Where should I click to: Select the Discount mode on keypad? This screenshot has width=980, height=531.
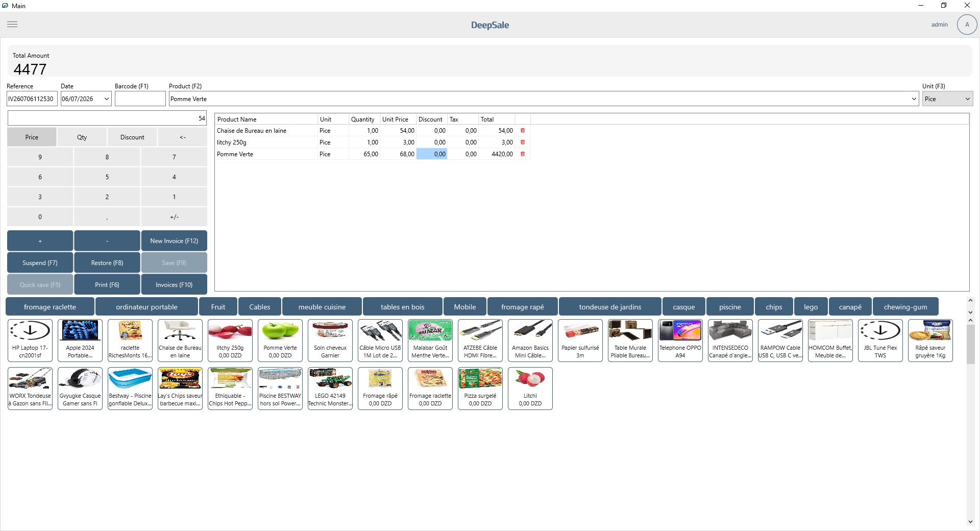coord(132,137)
